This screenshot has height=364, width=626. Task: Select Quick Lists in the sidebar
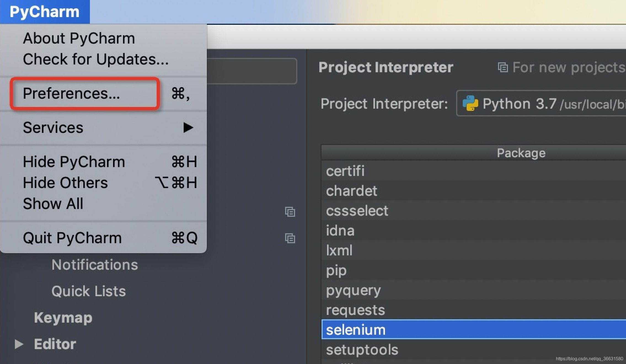point(88,291)
